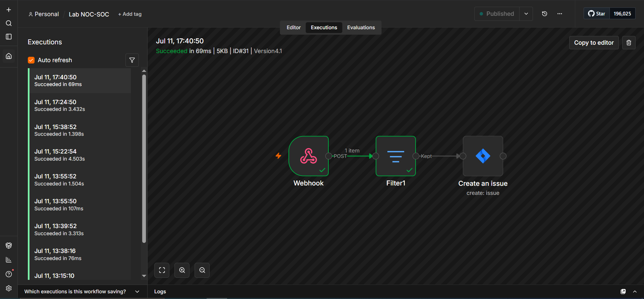Zoom in on the workflow canvas

point(182,270)
